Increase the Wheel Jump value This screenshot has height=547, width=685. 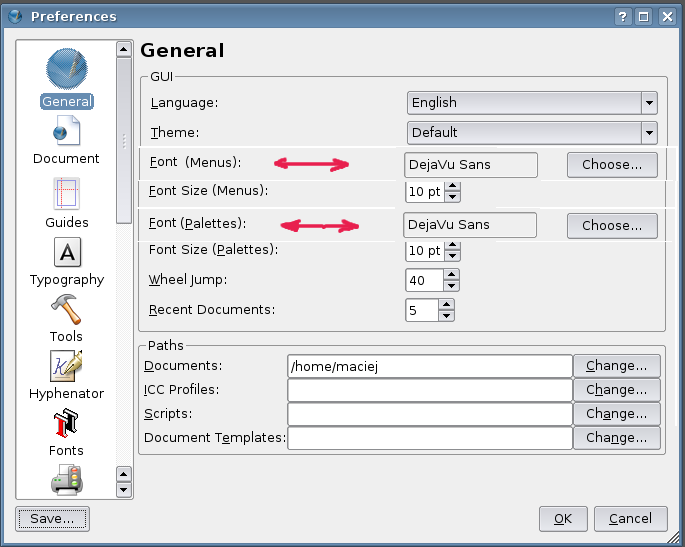tap(451, 275)
